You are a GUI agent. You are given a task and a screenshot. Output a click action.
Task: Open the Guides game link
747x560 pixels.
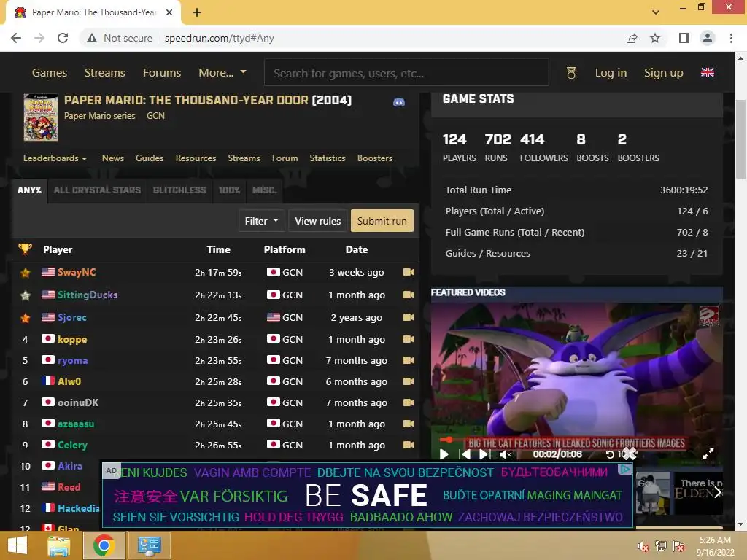pyautogui.click(x=150, y=158)
